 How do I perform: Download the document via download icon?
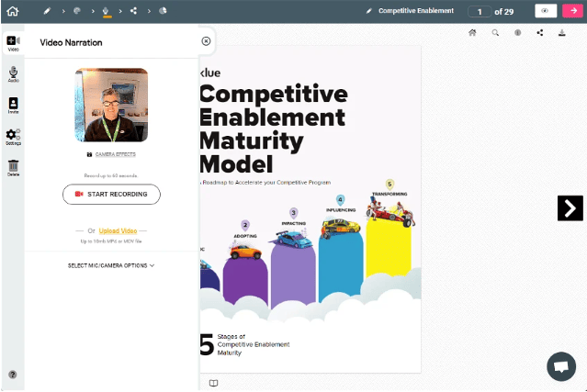pyautogui.click(x=561, y=32)
